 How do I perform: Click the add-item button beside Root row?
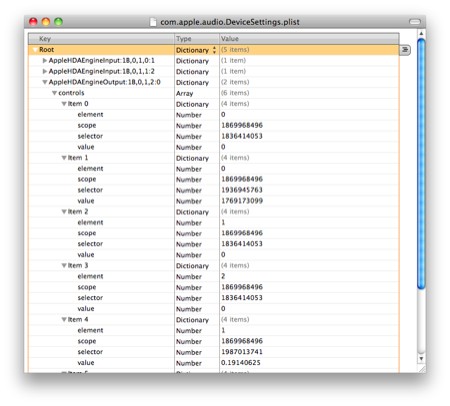pos(405,50)
